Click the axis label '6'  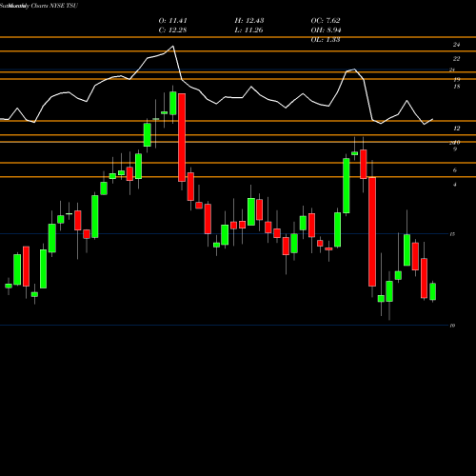455,170
